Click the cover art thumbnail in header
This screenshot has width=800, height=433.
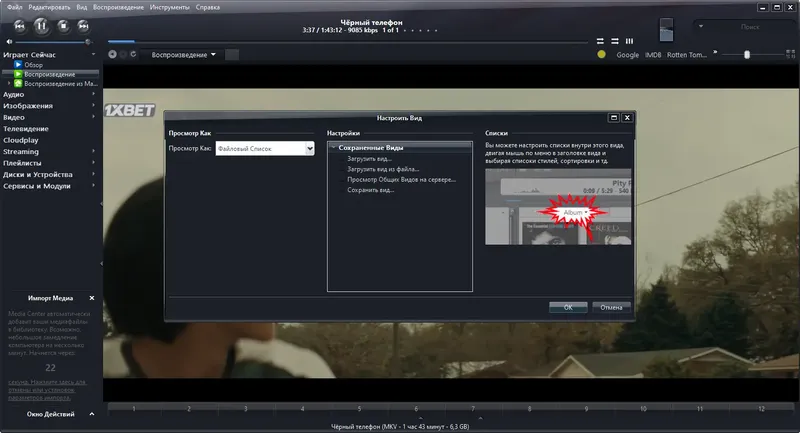pos(666,30)
